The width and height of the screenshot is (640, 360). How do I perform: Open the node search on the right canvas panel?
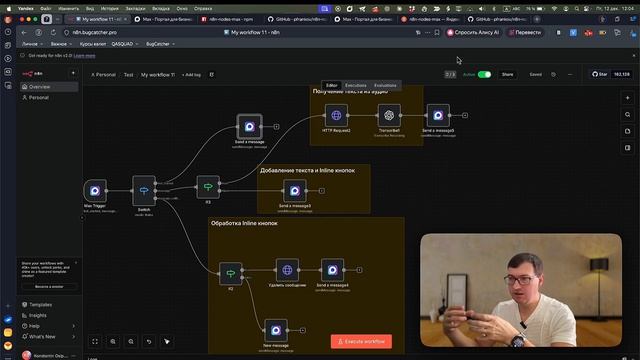pos(628,115)
